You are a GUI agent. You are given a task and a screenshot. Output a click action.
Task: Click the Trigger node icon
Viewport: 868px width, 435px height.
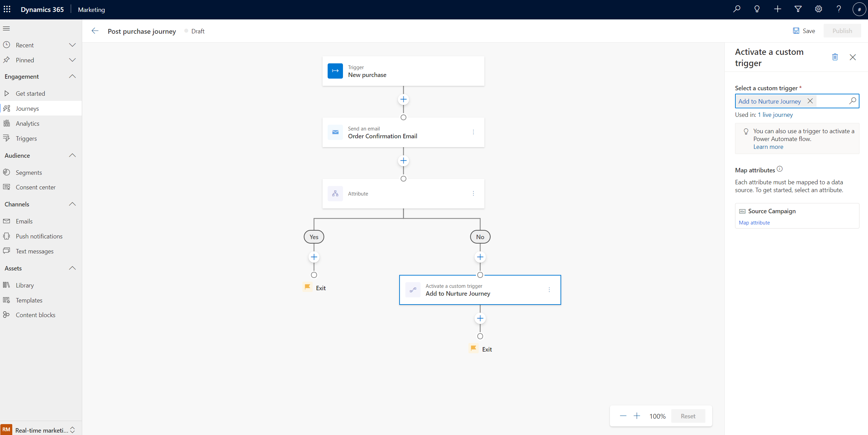(x=336, y=71)
